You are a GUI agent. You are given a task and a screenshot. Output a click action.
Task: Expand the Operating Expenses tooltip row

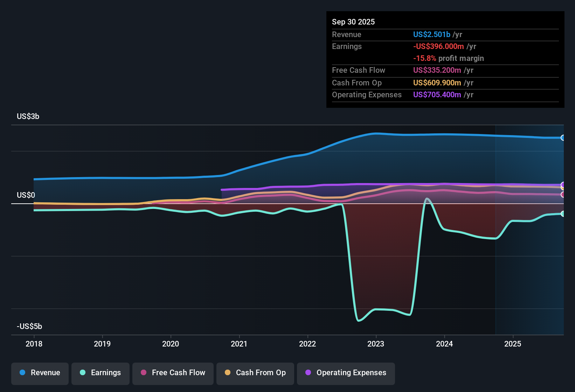click(x=367, y=95)
